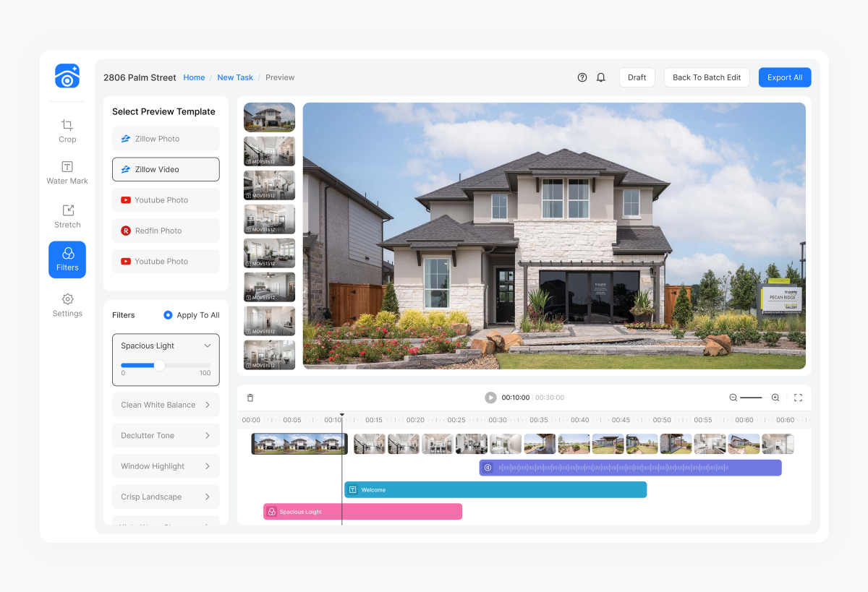Select the Zillow Video template
Screen dimensions: 868x592
[x=166, y=169]
